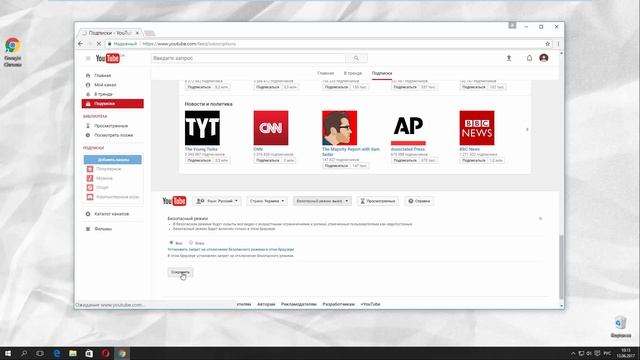The width and height of the screenshot is (640, 360).
Task: Click the CNN channel logo
Action: click(x=271, y=128)
